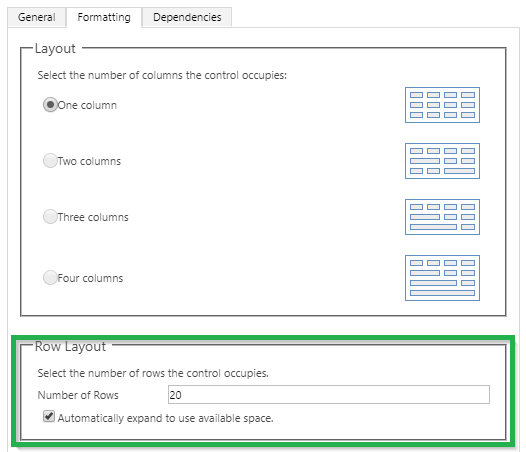The image size is (526, 452).
Task: Click the one-column layout preview icon
Action: [x=442, y=105]
